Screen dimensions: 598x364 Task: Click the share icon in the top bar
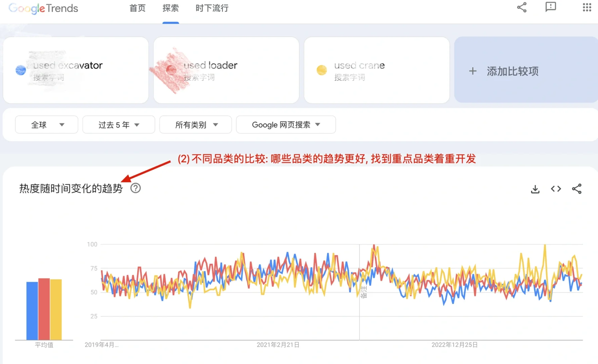click(x=522, y=7)
